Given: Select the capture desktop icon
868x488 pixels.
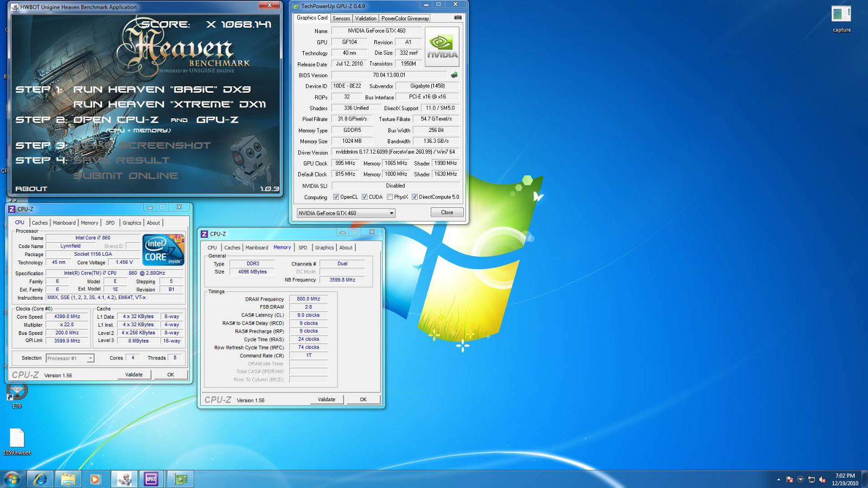Looking at the screenshot, I should coord(841,18).
